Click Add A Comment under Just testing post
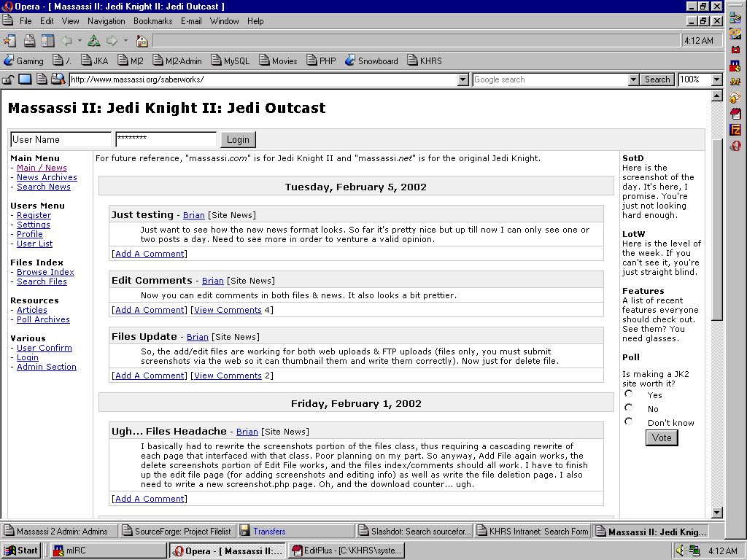 pos(150,254)
